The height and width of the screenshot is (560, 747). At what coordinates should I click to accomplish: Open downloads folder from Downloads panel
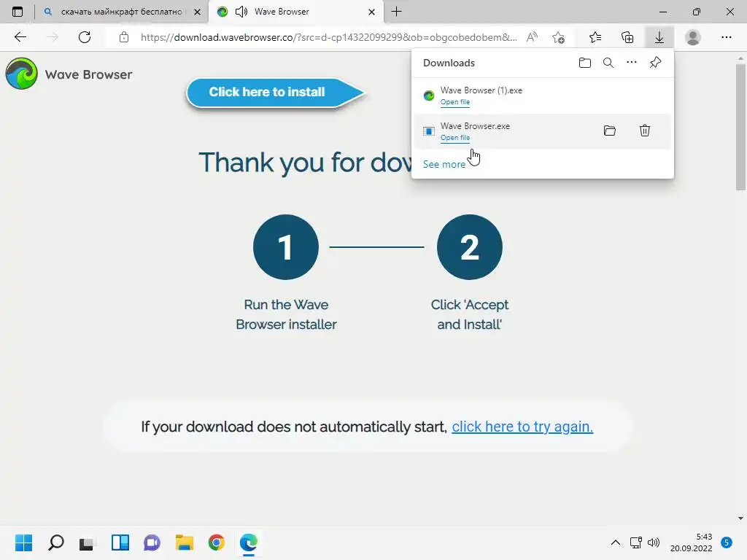[585, 63]
